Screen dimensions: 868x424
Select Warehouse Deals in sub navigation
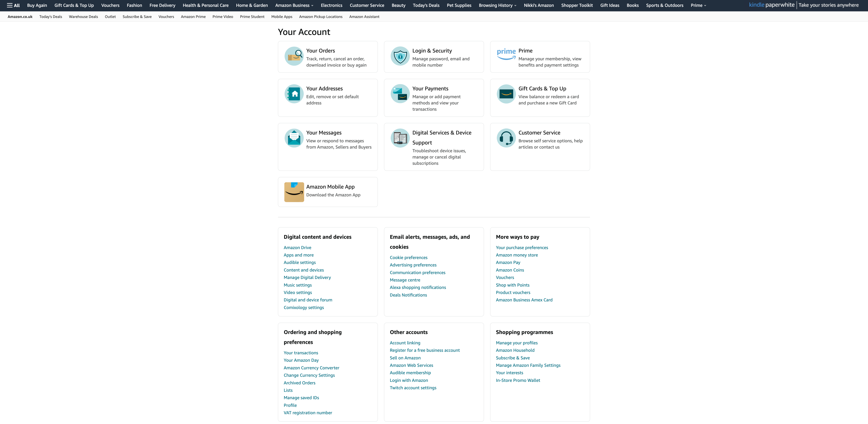(83, 17)
